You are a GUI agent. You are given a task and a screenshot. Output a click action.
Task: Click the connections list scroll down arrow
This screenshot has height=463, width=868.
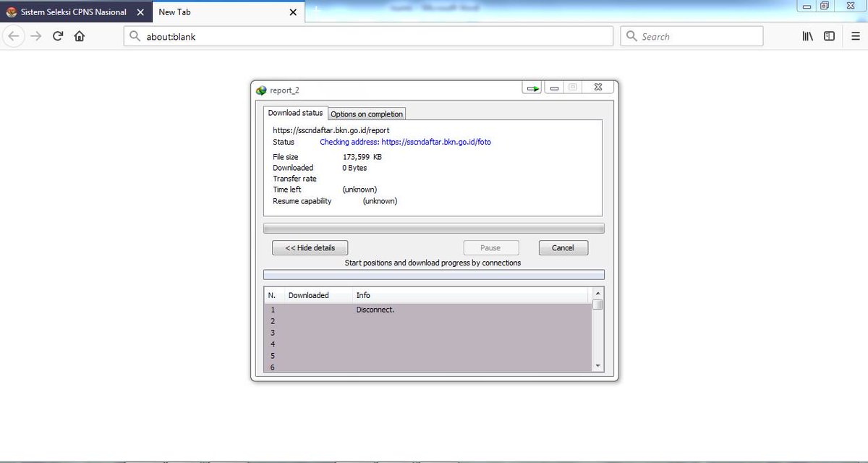(597, 366)
